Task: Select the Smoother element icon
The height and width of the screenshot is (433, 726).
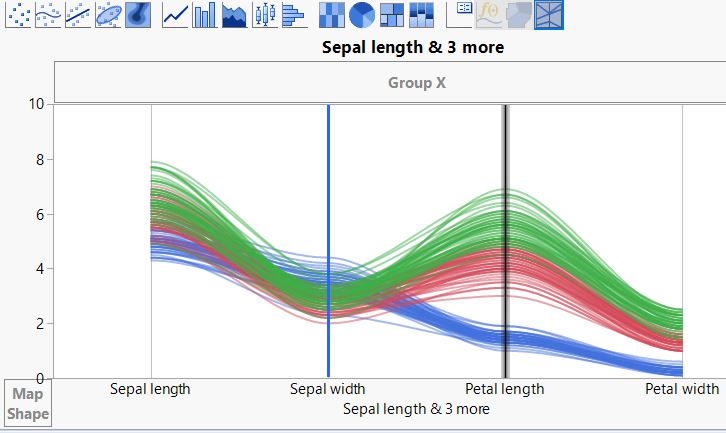Action: 48,14
